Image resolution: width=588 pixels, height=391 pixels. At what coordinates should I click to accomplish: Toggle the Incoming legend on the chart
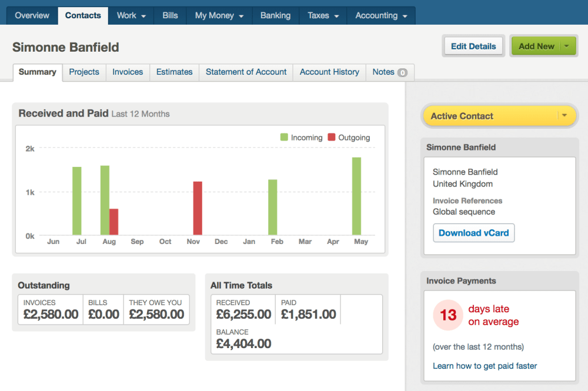tap(301, 137)
